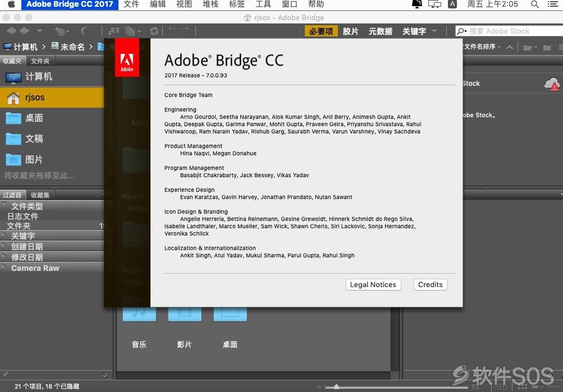Open the 影片 folder thumbnail
Screen dimensions: 563x392
[x=185, y=315]
